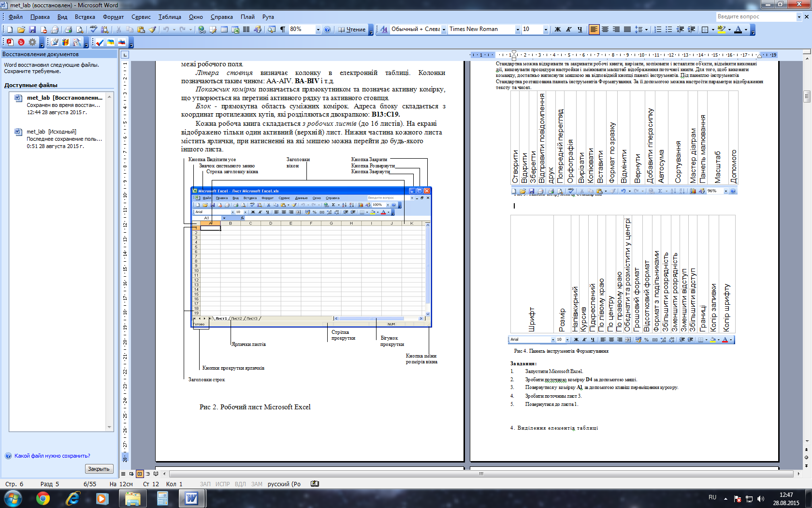Open the Вставка menu
The width and height of the screenshot is (812, 508).
(85, 16)
